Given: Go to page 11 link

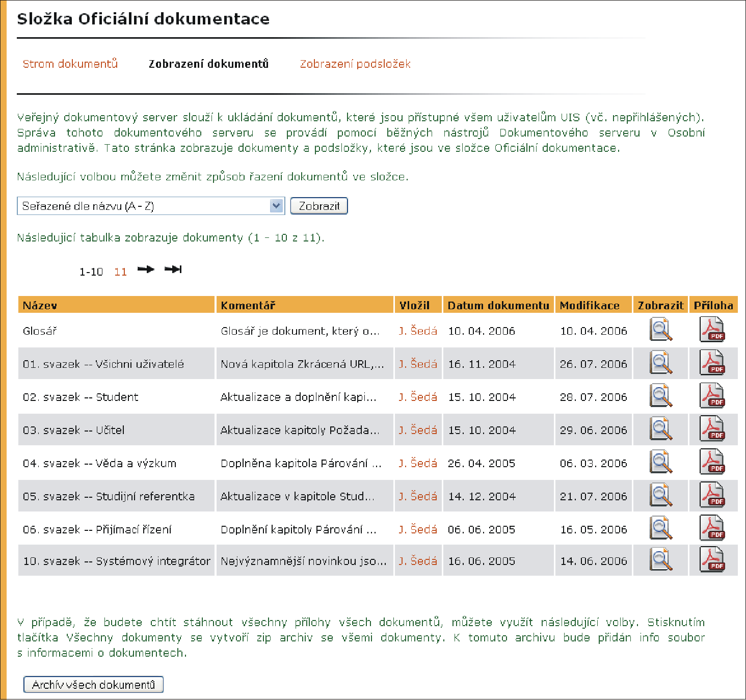Looking at the screenshot, I should click(120, 272).
